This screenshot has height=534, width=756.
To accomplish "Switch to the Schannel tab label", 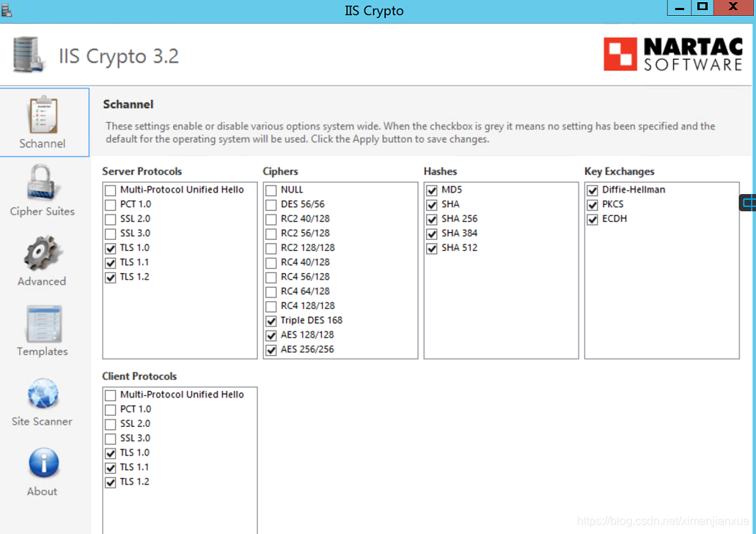I will [42, 143].
